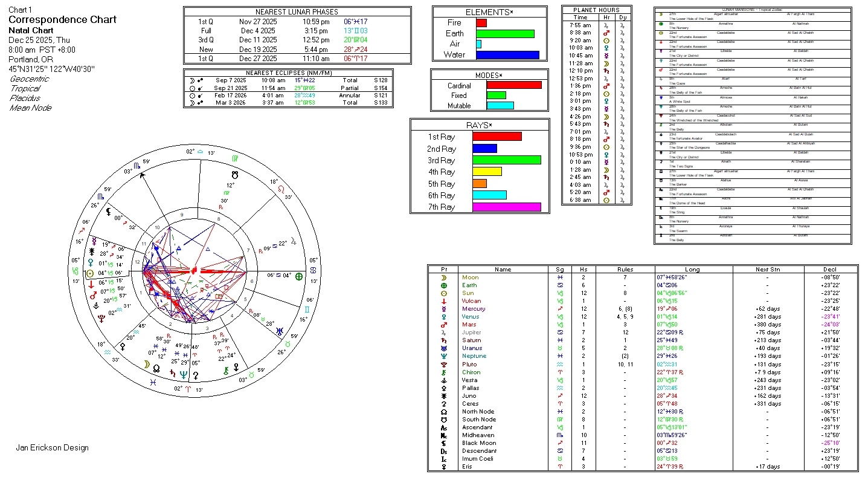
Task: Click the Black Moon glyph on the wheel
Action: (109, 212)
